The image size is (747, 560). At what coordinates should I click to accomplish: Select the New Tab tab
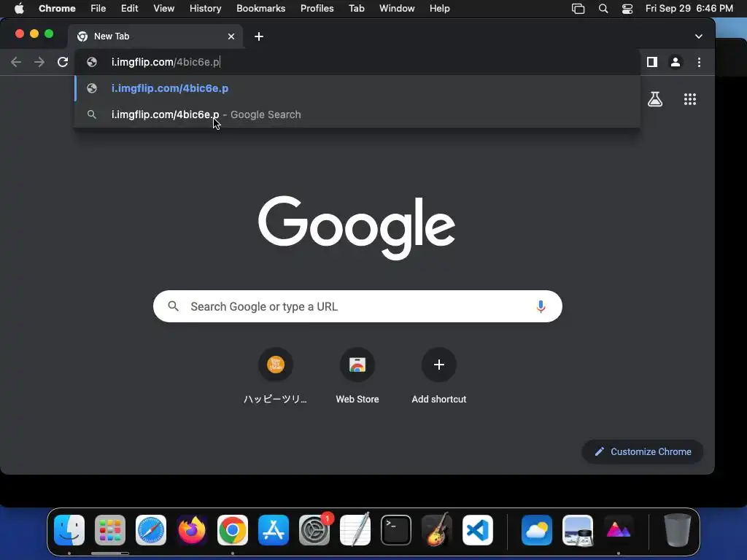[x=155, y=36]
